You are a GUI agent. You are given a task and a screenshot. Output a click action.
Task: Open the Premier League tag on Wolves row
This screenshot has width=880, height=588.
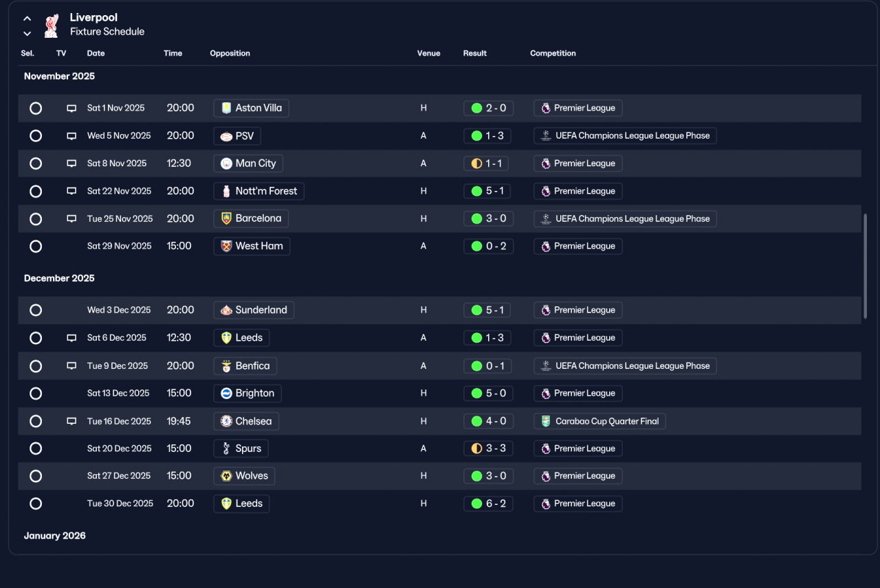pyautogui.click(x=577, y=476)
